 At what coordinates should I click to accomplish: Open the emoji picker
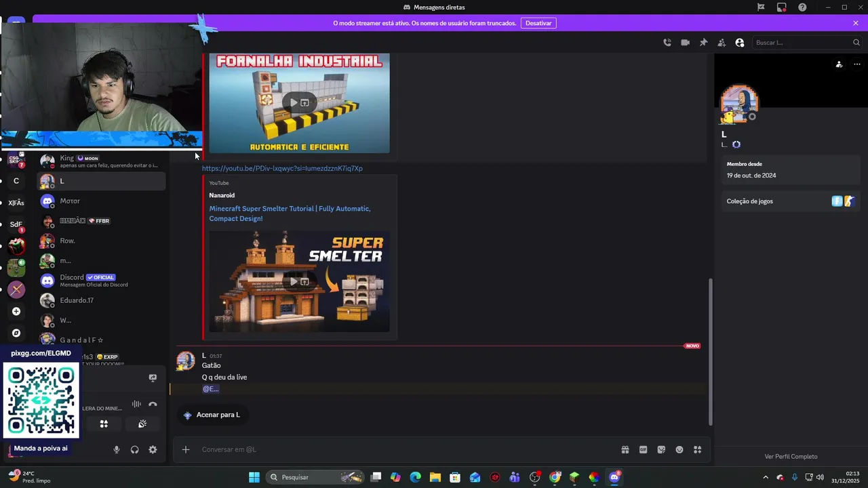679,449
